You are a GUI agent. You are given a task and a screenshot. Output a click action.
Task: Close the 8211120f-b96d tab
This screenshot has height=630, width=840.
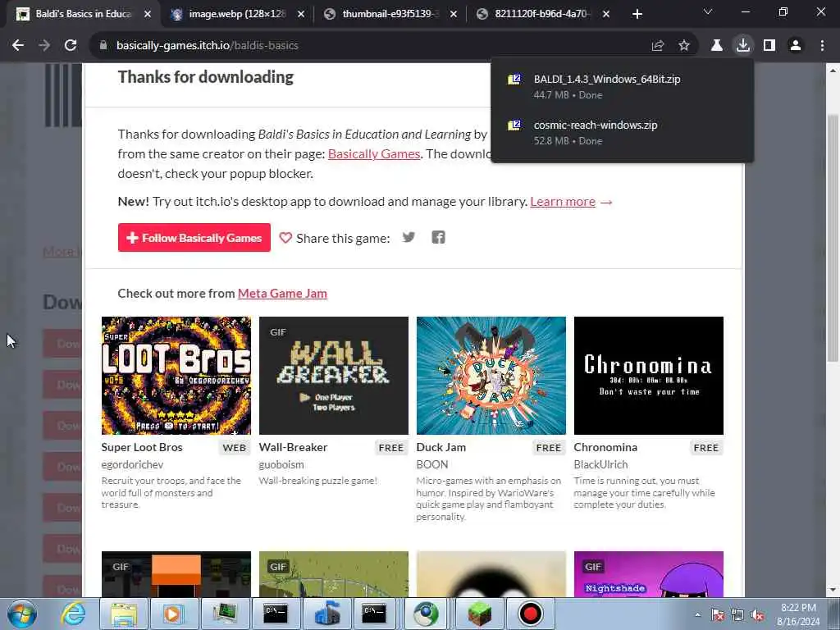click(606, 14)
